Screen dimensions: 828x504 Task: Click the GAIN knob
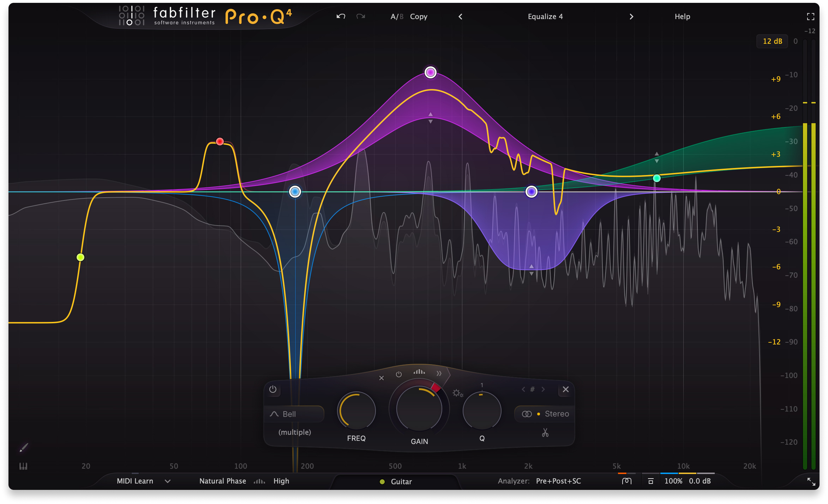click(419, 409)
